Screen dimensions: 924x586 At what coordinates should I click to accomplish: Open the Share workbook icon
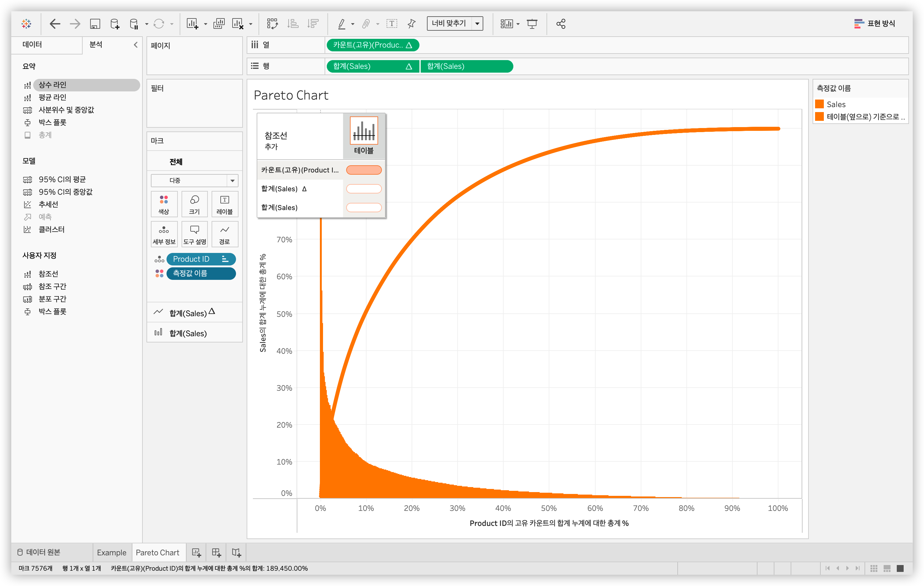[x=561, y=24]
